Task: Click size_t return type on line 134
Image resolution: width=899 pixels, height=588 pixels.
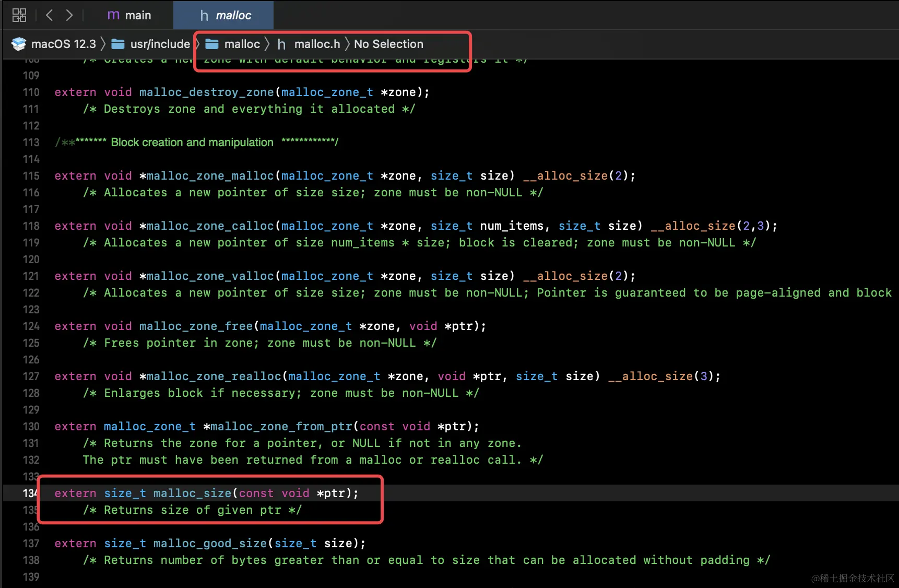Action: 125,493
